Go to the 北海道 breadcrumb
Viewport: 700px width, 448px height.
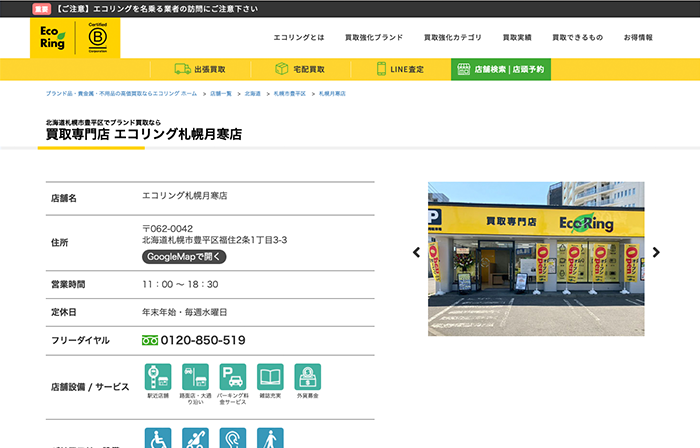coord(253,94)
